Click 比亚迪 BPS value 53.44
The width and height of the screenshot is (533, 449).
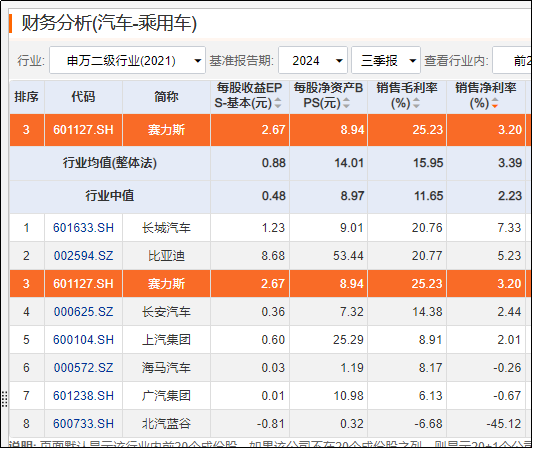pos(348,256)
